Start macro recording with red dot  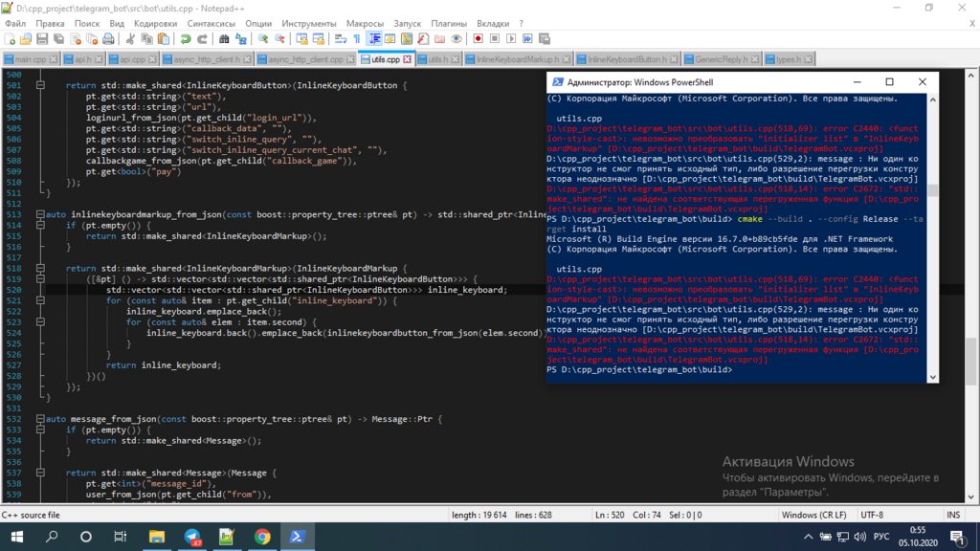point(479,38)
